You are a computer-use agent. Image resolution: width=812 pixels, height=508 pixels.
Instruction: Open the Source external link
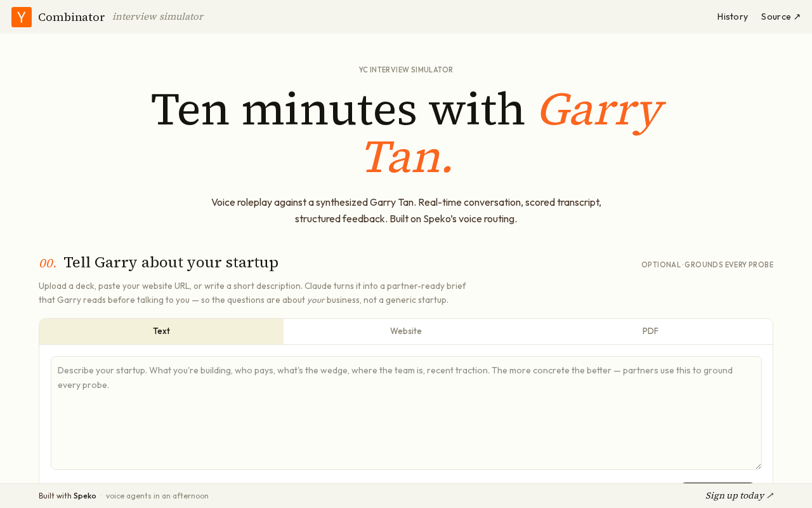pos(781,17)
